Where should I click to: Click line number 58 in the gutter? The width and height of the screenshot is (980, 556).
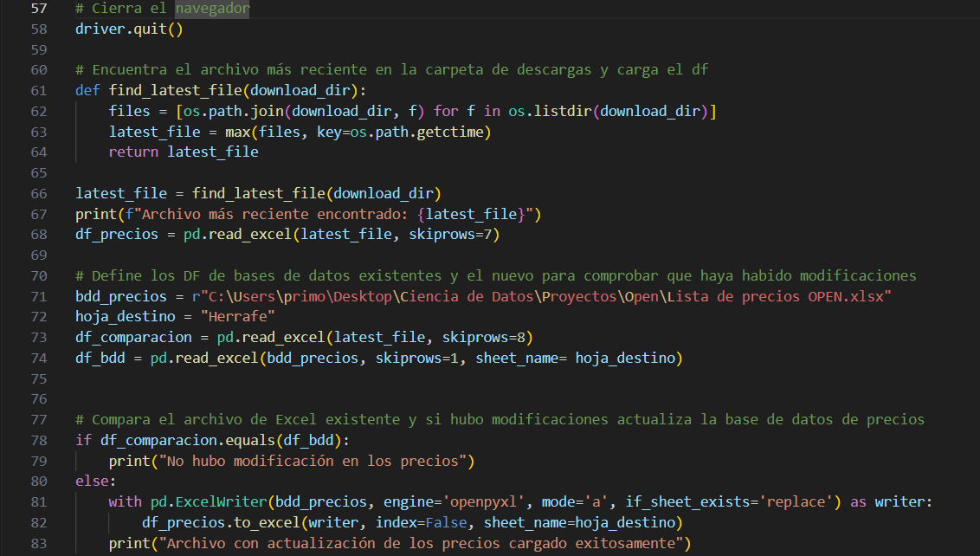[x=39, y=29]
